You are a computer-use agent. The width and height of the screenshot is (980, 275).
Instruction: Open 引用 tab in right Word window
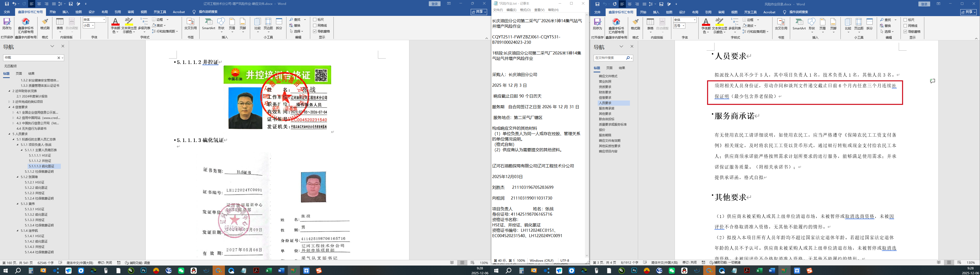[x=708, y=12]
